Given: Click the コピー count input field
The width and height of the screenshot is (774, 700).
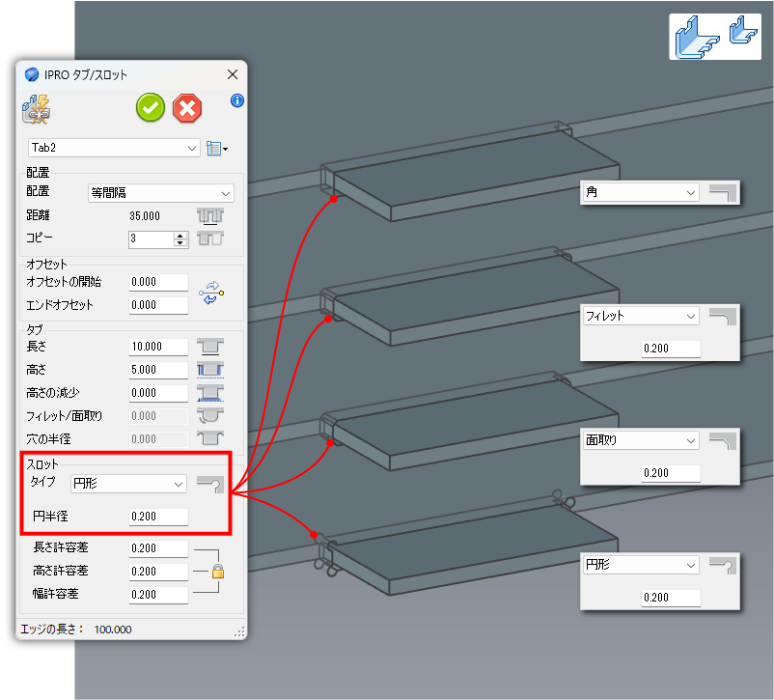Looking at the screenshot, I should 152,239.
